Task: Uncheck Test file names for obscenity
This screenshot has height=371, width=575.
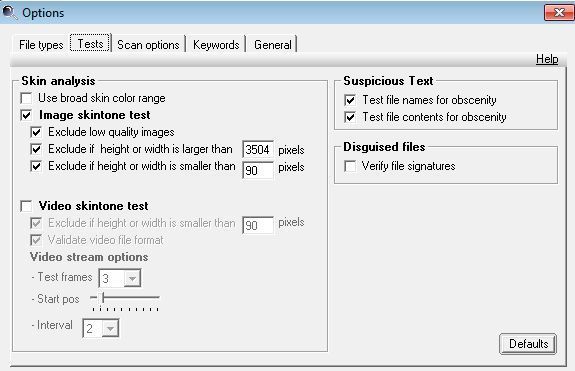Action: point(350,100)
